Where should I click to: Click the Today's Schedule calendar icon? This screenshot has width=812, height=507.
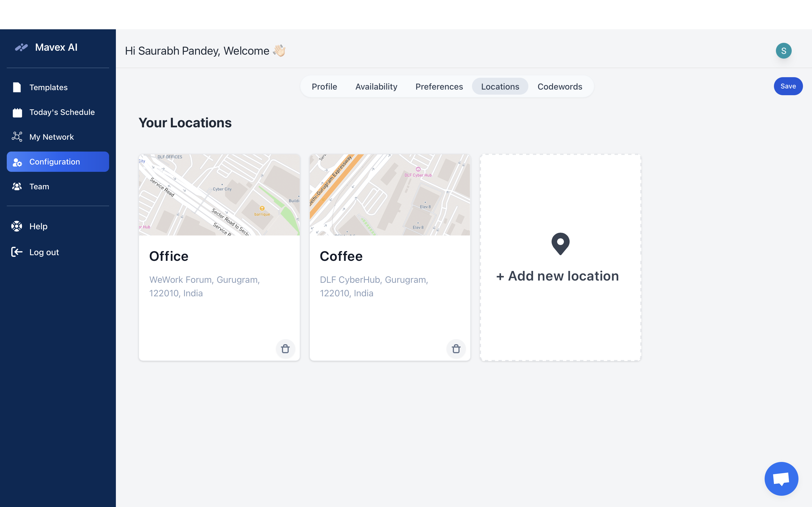pos(17,112)
